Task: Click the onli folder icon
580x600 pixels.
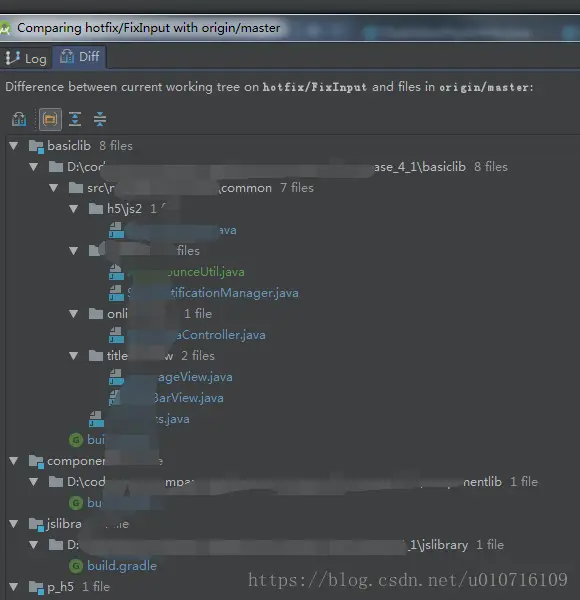Action: point(96,314)
